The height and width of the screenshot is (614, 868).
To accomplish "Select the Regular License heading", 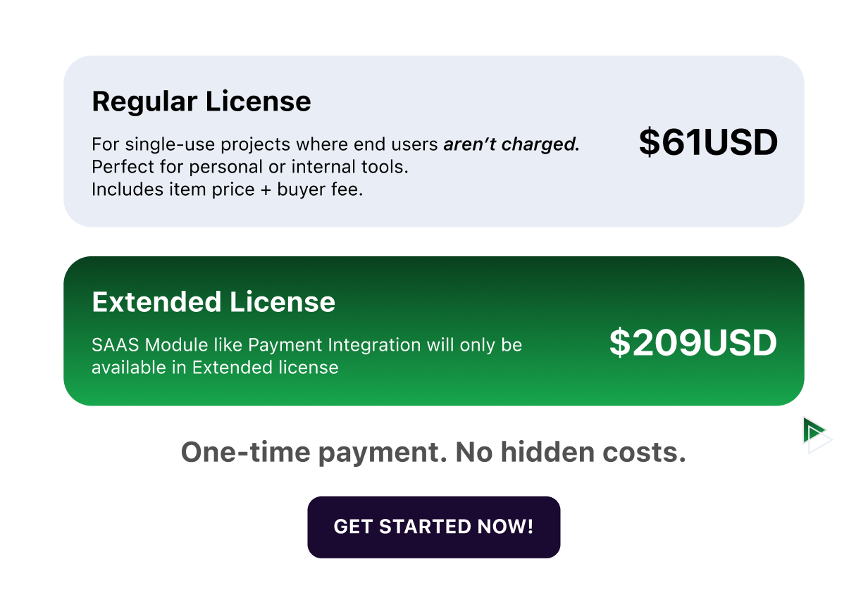I will tap(201, 102).
